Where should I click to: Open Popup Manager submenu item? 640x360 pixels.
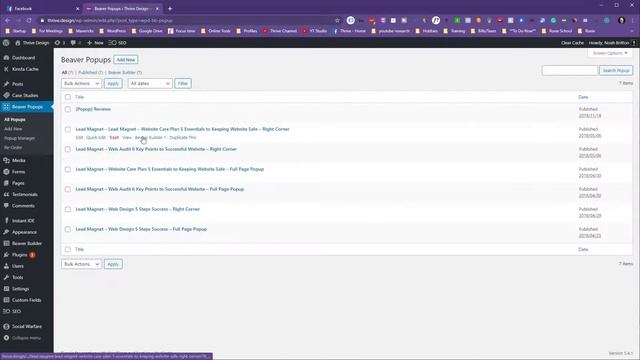[19, 138]
